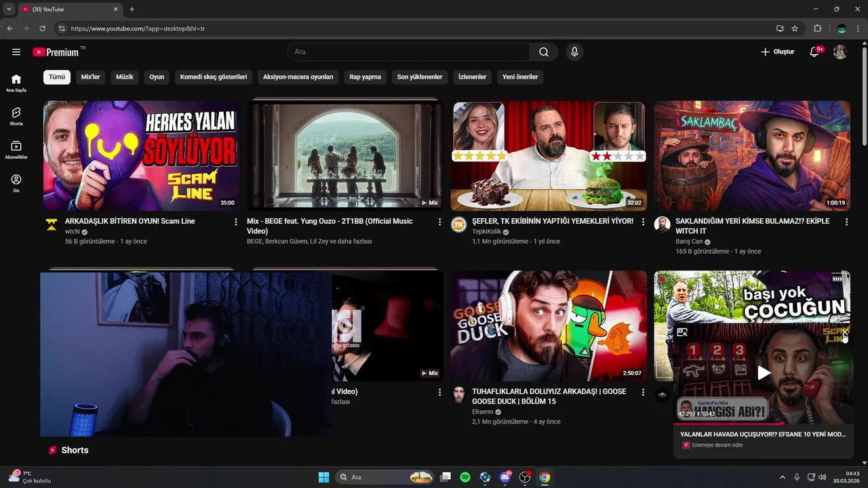This screenshot has height=488, width=868.
Task: Open the Chrome extensions puzzle icon
Action: click(817, 28)
